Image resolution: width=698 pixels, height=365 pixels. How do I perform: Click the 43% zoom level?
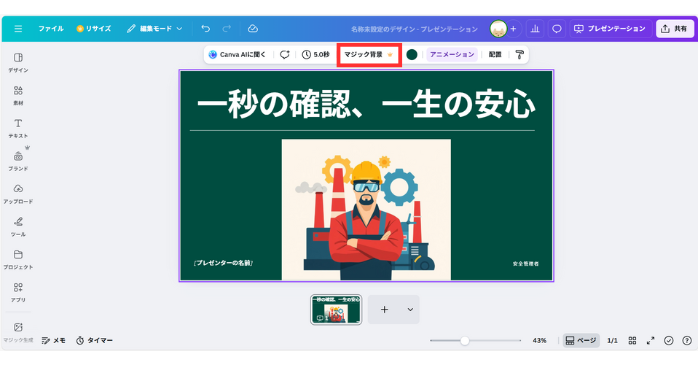[540, 341]
